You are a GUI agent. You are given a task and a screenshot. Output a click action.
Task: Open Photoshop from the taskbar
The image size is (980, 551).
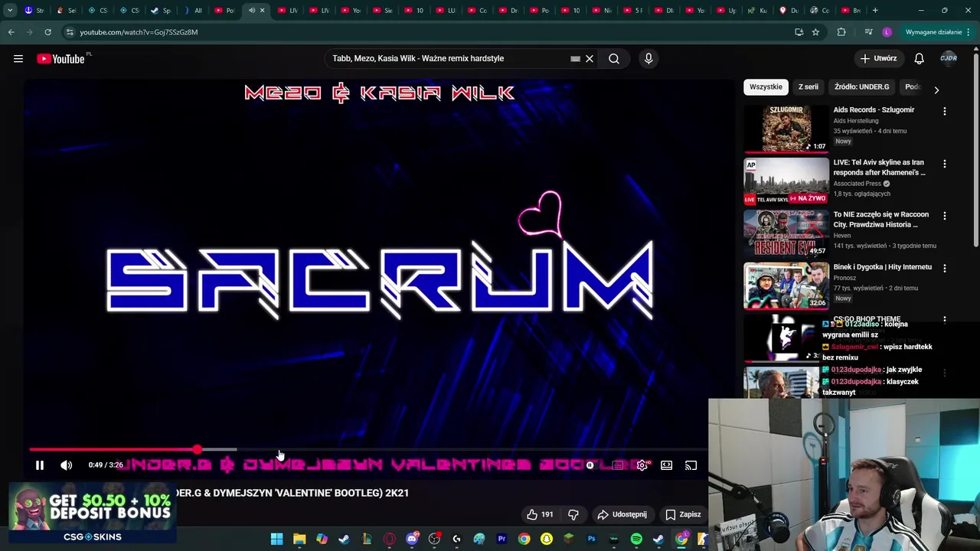pos(591,540)
